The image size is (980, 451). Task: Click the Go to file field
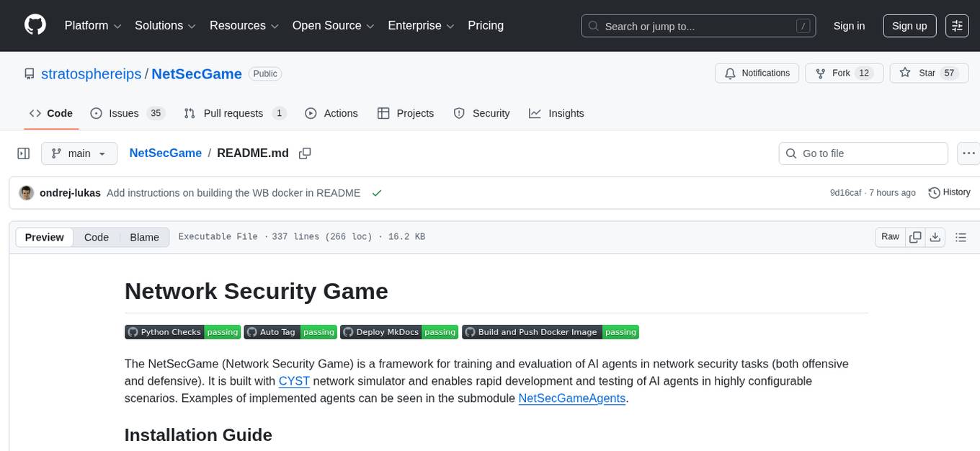tap(863, 153)
